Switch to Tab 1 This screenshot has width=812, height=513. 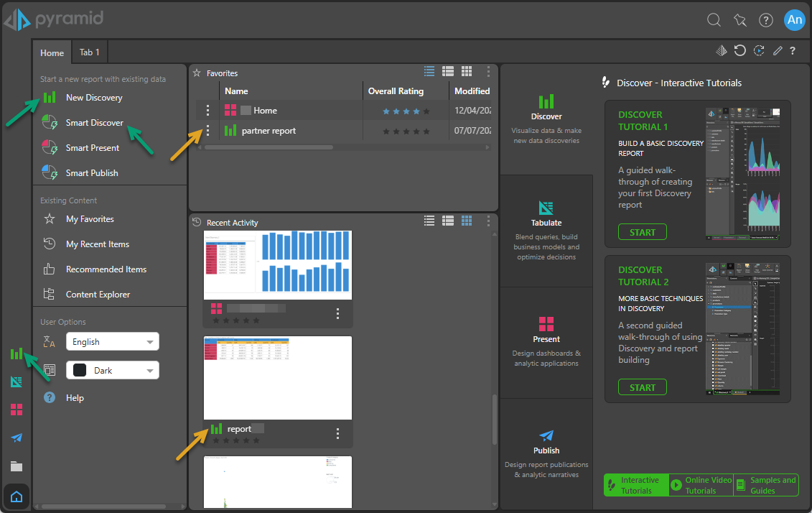pos(90,52)
